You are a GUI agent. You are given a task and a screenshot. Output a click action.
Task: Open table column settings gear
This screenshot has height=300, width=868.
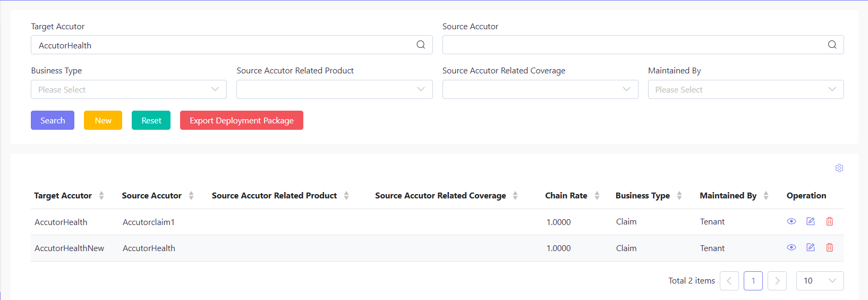[x=839, y=168]
